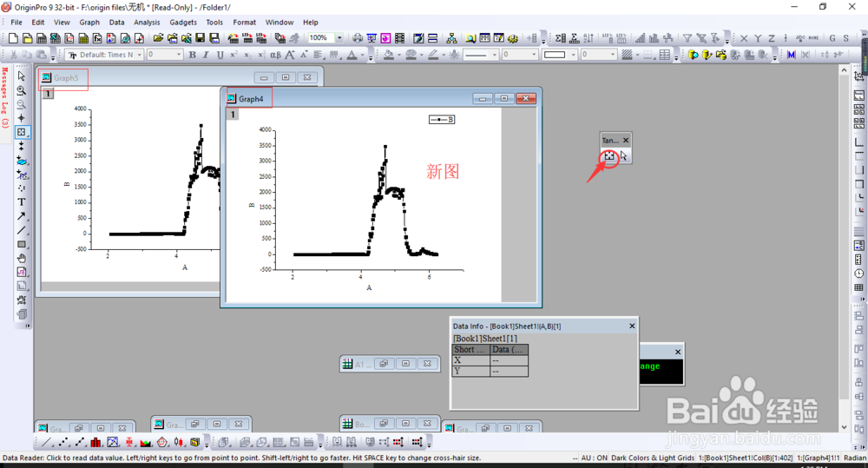
Task: Open the Window menu
Action: 279,23
